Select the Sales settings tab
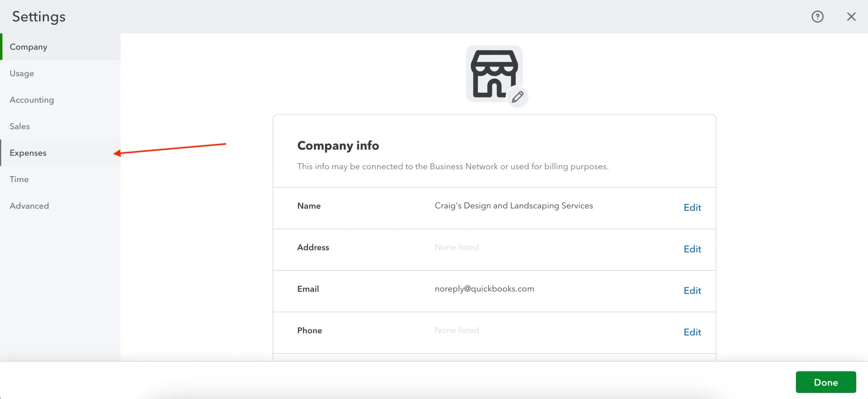 pos(20,126)
